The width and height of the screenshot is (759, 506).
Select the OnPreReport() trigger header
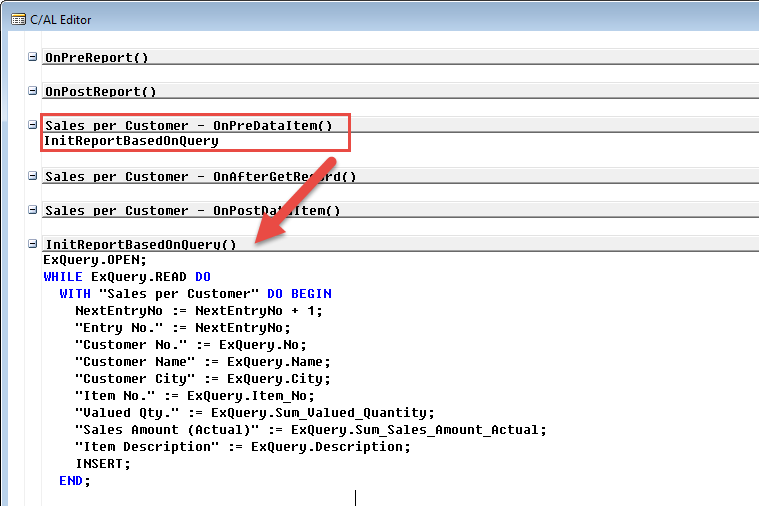tap(100, 58)
